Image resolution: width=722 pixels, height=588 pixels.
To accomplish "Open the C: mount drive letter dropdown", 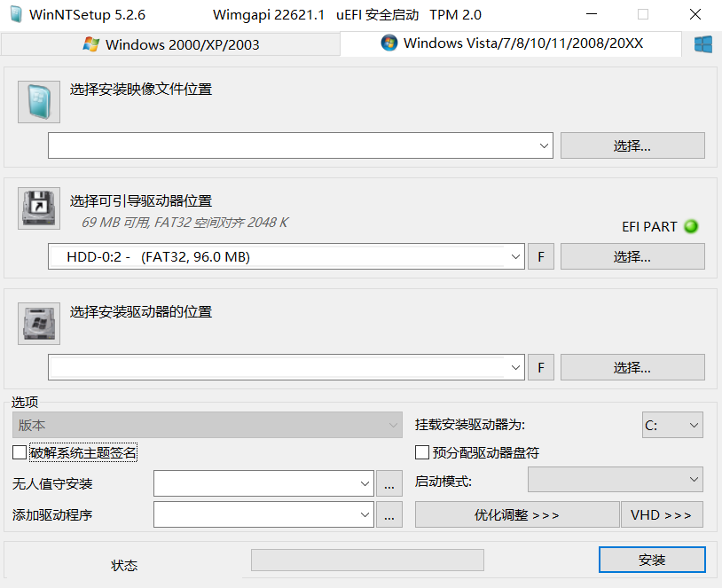I will coord(672,425).
